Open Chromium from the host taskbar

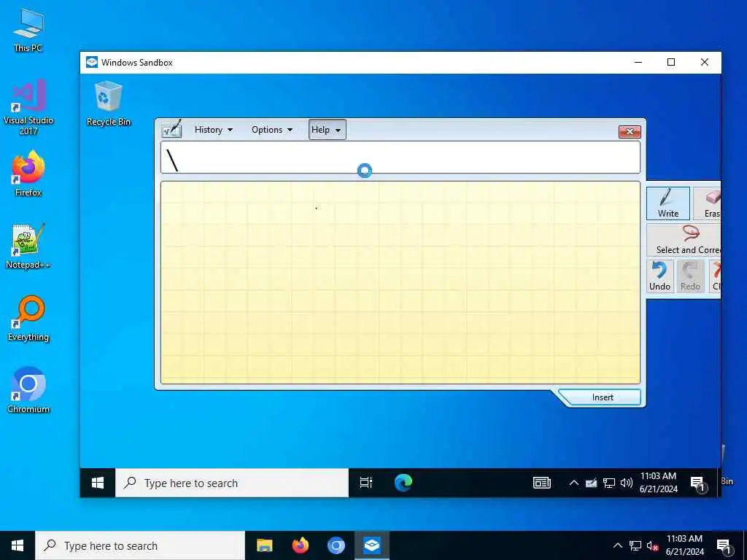point(336,545)
